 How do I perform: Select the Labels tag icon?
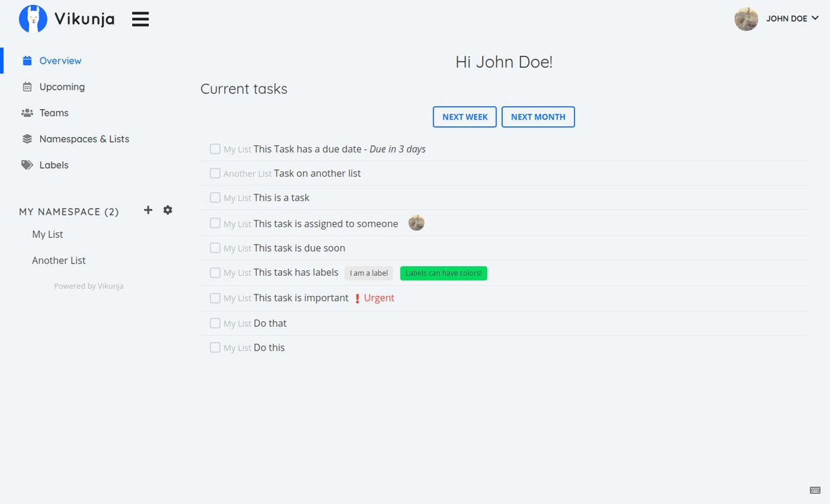coord(26,165)
